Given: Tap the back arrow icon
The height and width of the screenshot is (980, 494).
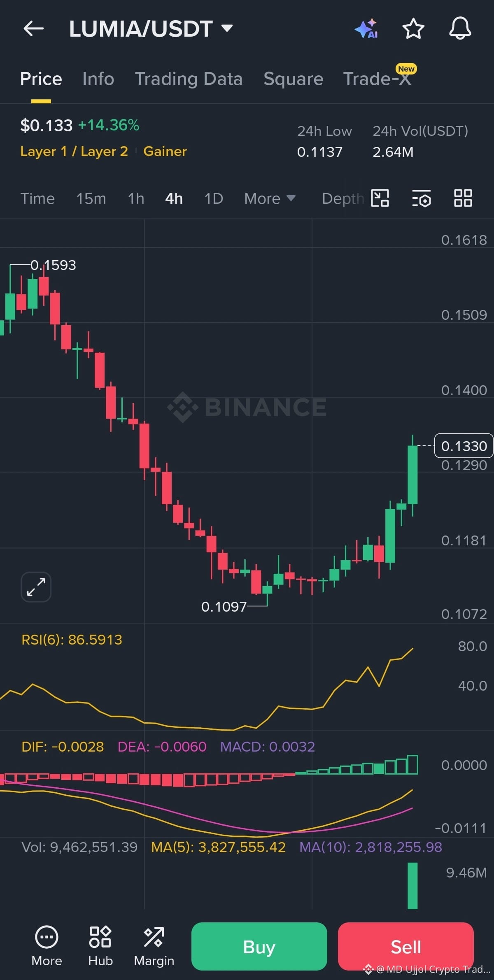Looking at the screenshot, I should click(x=34, y=28).
